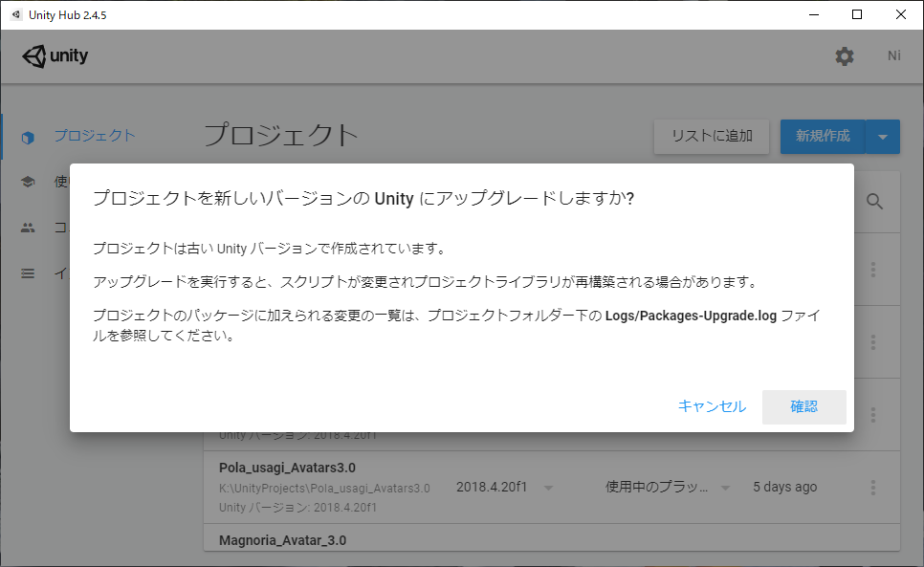Click the リストに追加 button

tap(711, 136)
